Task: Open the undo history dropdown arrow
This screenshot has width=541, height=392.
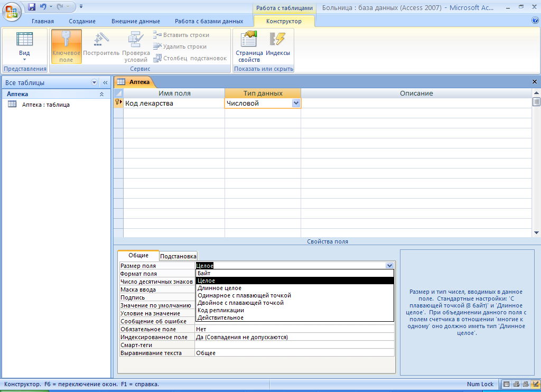Action: (51, 6)
